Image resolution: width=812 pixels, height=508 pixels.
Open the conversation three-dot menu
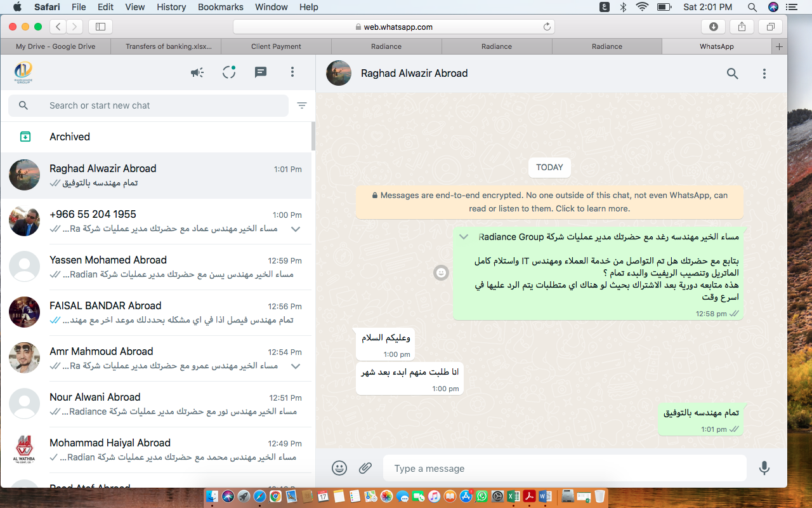click(x=764, y=74)
